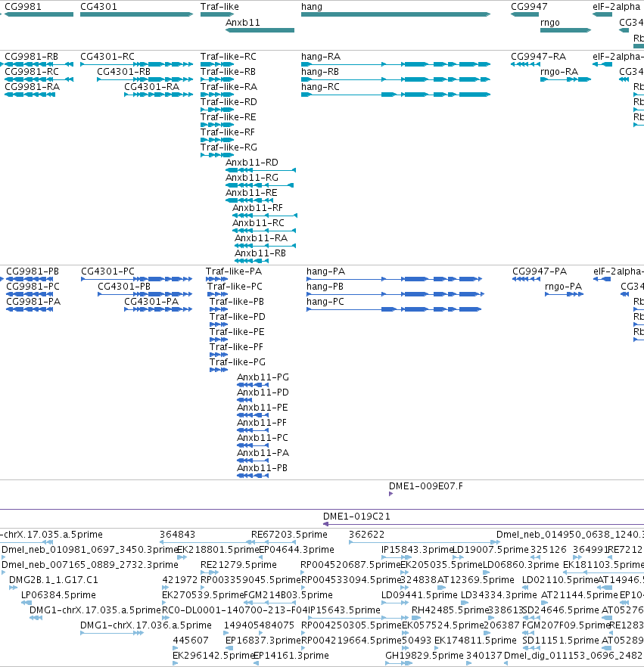Click the eIF-2alpha gene label
Viewport: 644px width, 667px height.
[616, 7]
